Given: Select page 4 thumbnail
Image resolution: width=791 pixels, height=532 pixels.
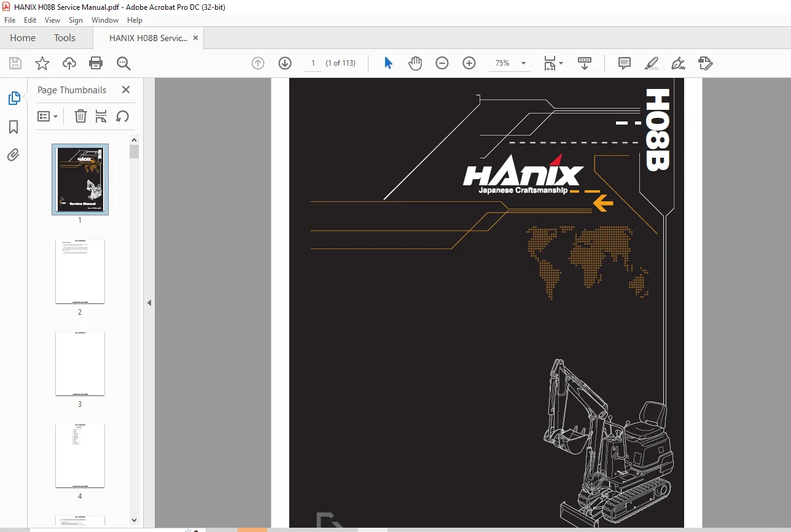Looking at the screenshot, I should [80, 455].
